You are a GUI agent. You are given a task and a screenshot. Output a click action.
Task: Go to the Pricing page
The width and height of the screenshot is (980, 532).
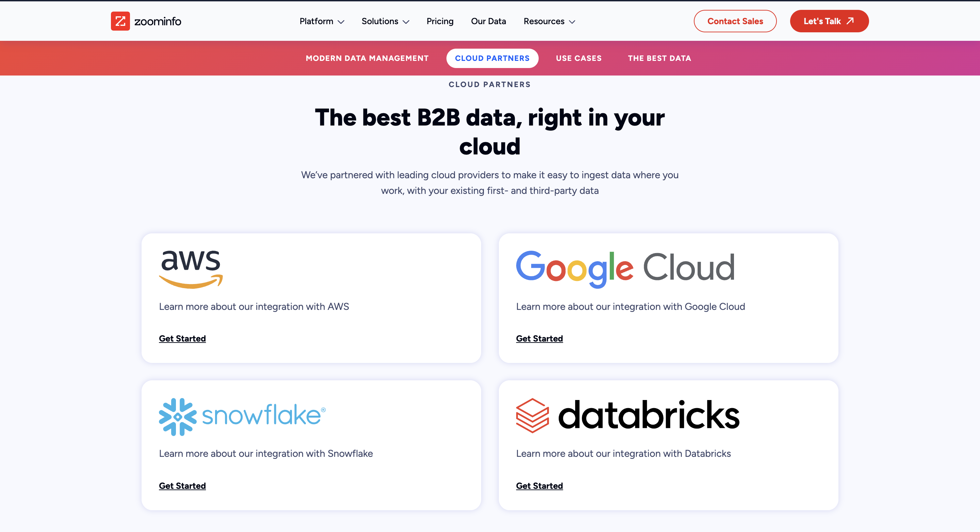440,21
